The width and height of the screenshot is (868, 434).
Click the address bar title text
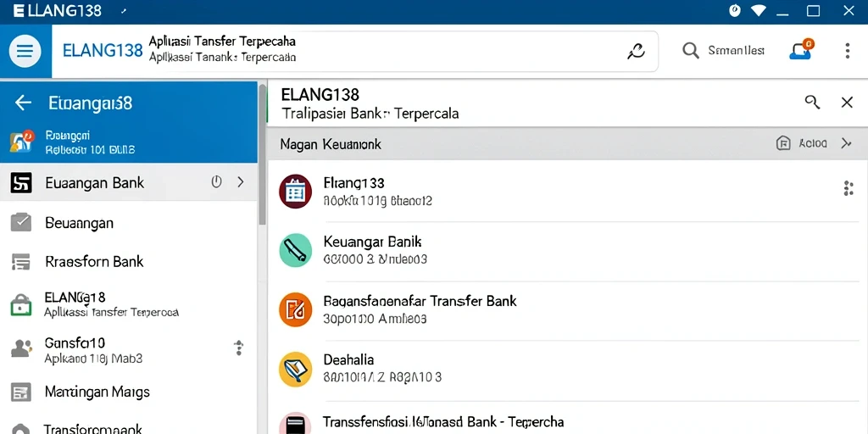222,42
